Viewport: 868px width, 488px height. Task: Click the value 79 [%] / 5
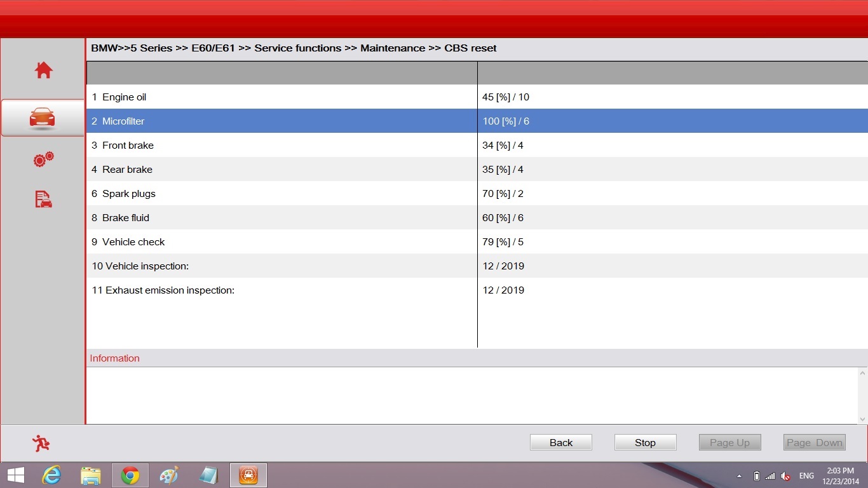(x=503, y=242)
